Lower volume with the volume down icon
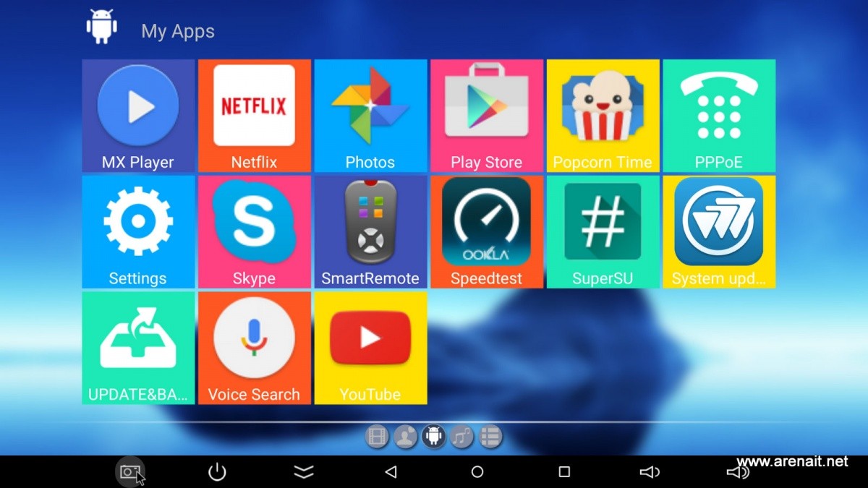868x488 pixels. [x=650, y=472]
